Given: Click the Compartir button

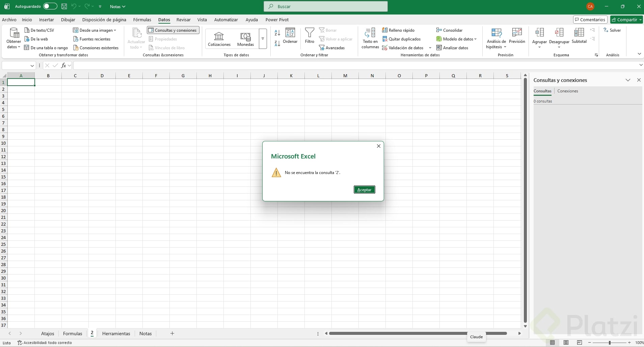Looking at the screenshot, I should pyautogui.click(x=626, y=20).
